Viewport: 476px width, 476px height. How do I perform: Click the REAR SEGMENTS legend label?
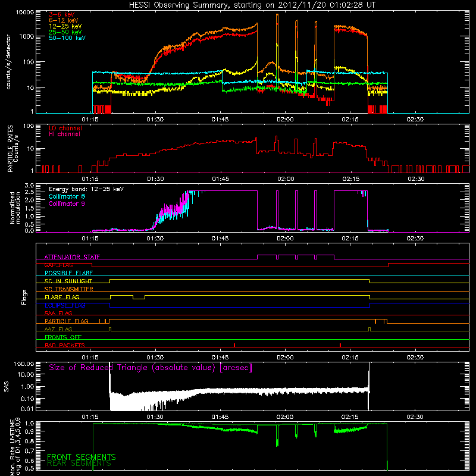(79, 464)
